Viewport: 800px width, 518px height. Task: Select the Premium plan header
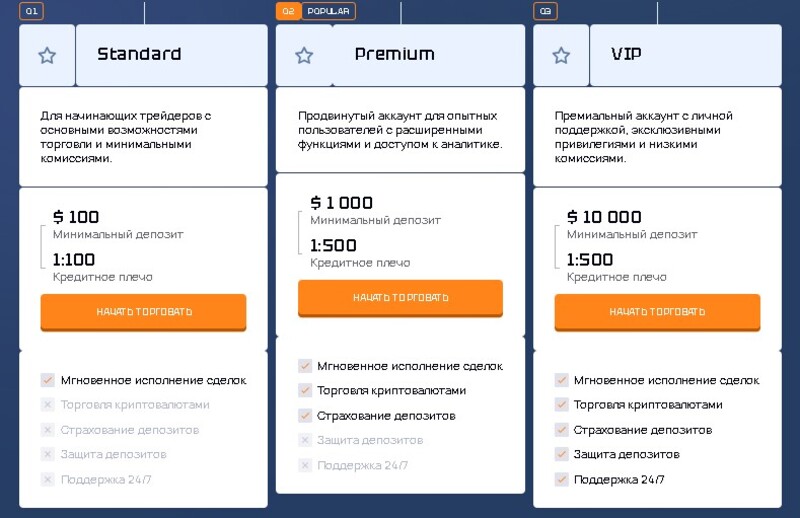[429, 55]
